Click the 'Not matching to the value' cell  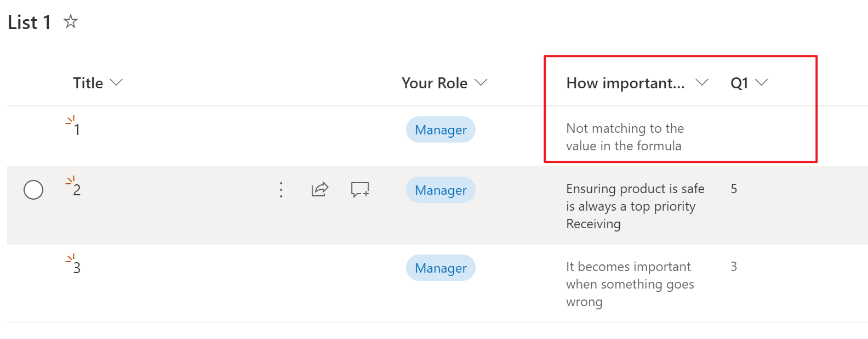(625, 137)
